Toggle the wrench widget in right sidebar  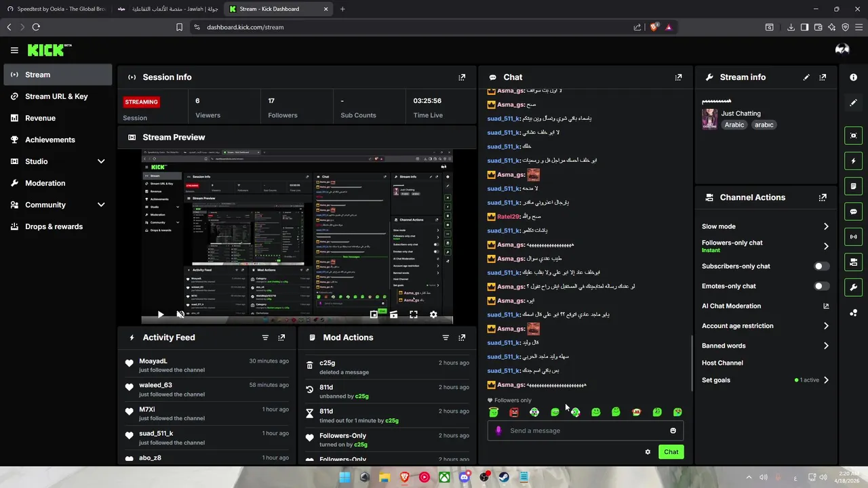tap(853, 287)
